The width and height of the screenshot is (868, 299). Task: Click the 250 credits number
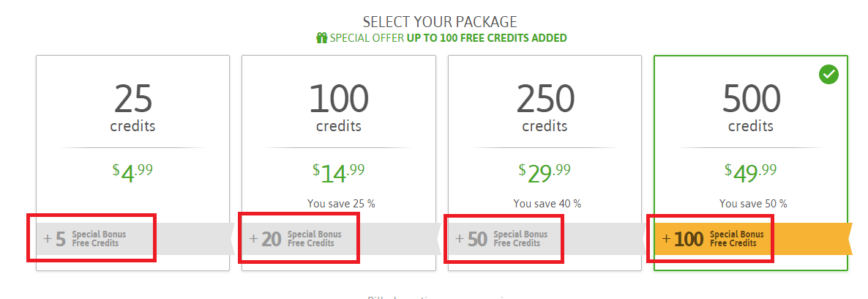(545, 98)
